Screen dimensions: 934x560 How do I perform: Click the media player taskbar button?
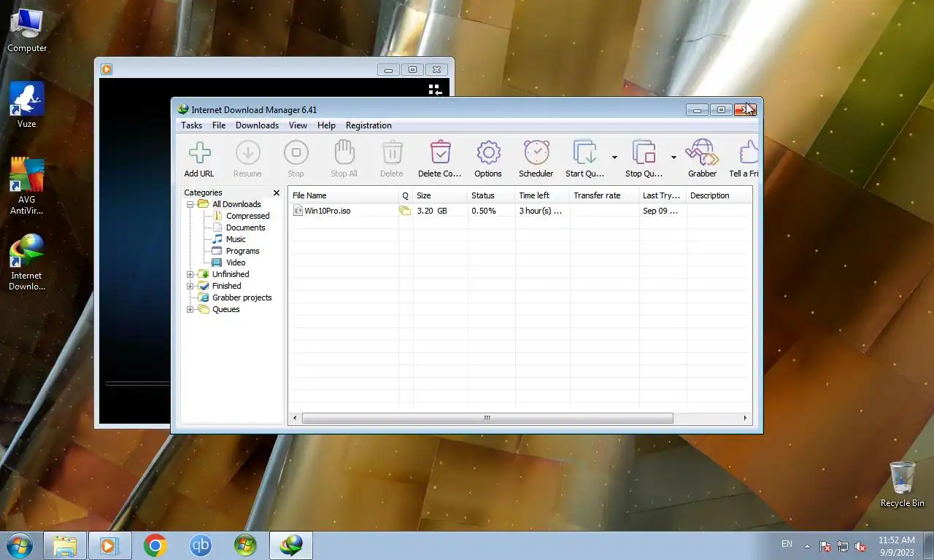[x=109, y=545]
